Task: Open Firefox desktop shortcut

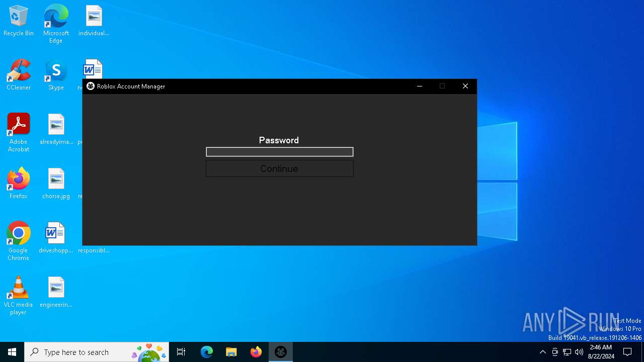Action: click(19, 184)
